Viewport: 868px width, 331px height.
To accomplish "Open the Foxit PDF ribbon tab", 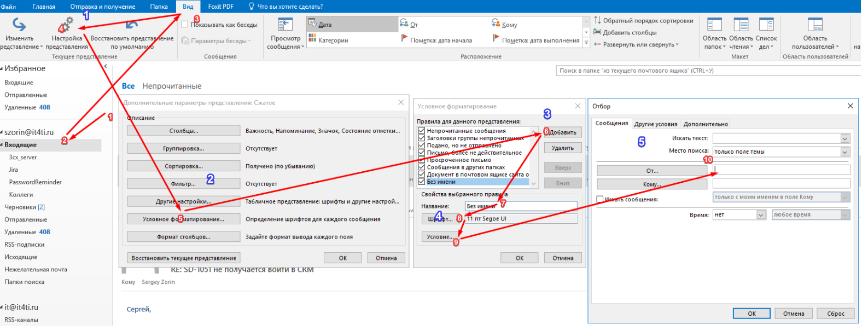I will [220, 7].
